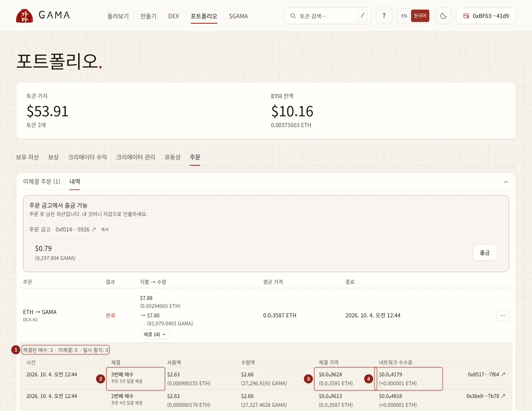Select the 주문 tab
The width and height of the screenshot is (532, 411).
[x=195, y=157]
